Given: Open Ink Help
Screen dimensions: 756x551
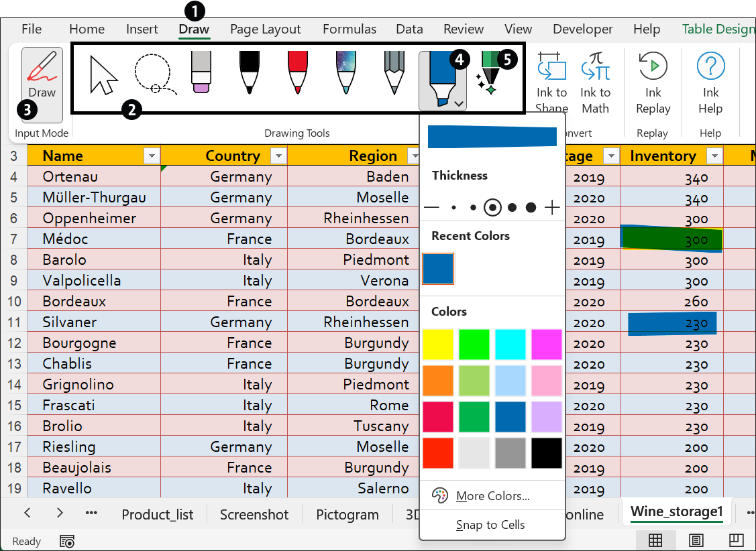Looking at the screenshot, I should click(710, 82).
